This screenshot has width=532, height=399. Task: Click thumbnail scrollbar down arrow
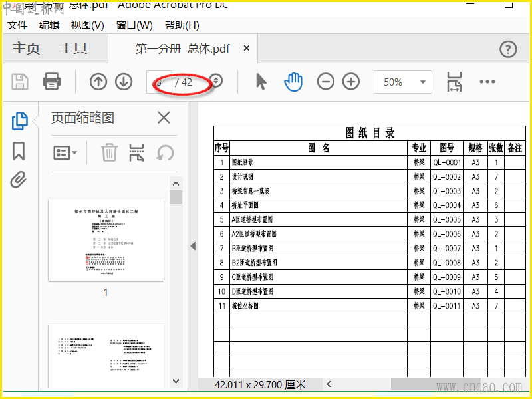click(176, 381)
